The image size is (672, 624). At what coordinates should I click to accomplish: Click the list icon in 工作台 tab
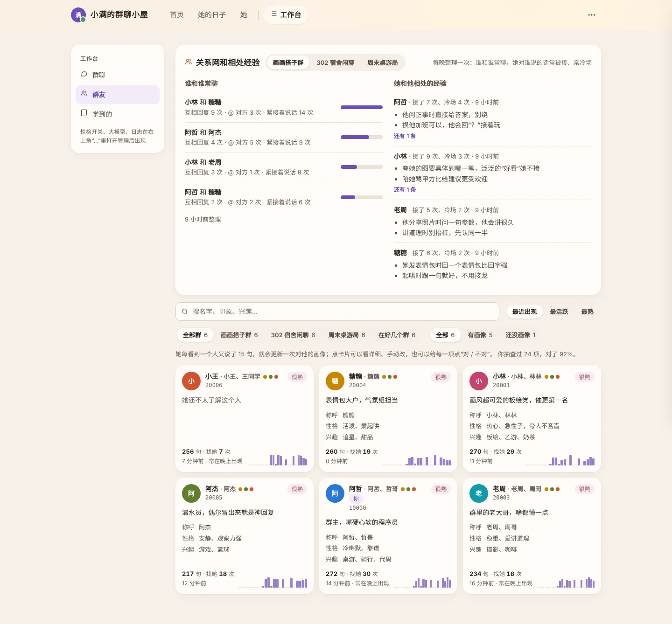point(273,14)
